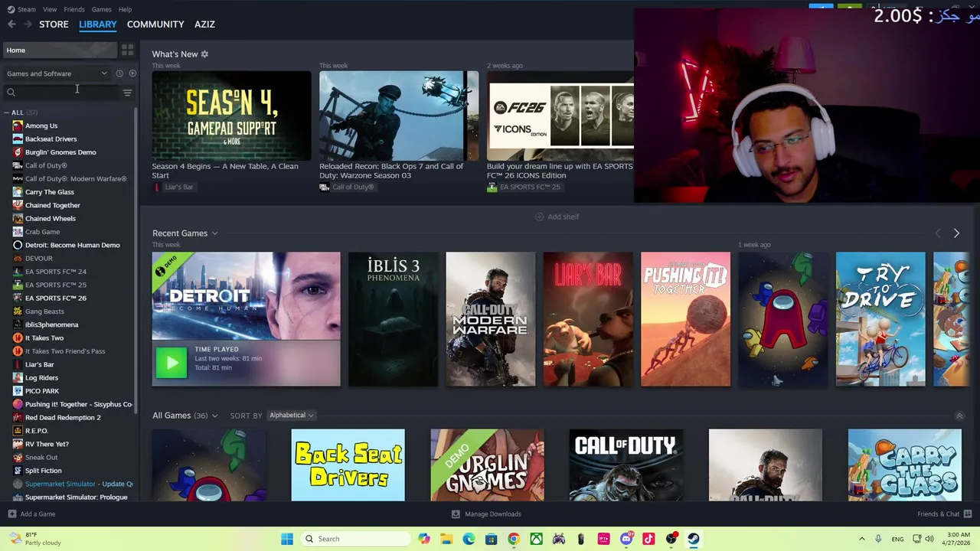Screen dimensions: 980x551
Task: Open the Friends menu
Action: pyautogui.click(x=74, y=9)
